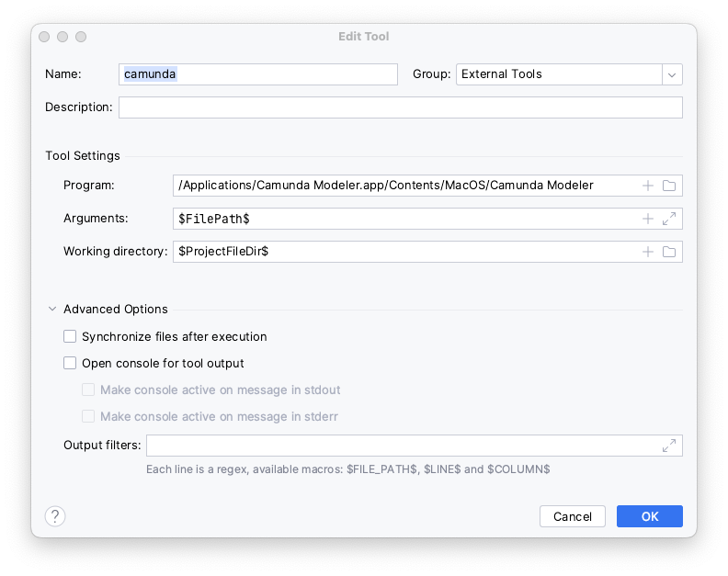Screen dimensions: 728x576
Task: Insert macro into Working directory field
Action: point(648,252)
